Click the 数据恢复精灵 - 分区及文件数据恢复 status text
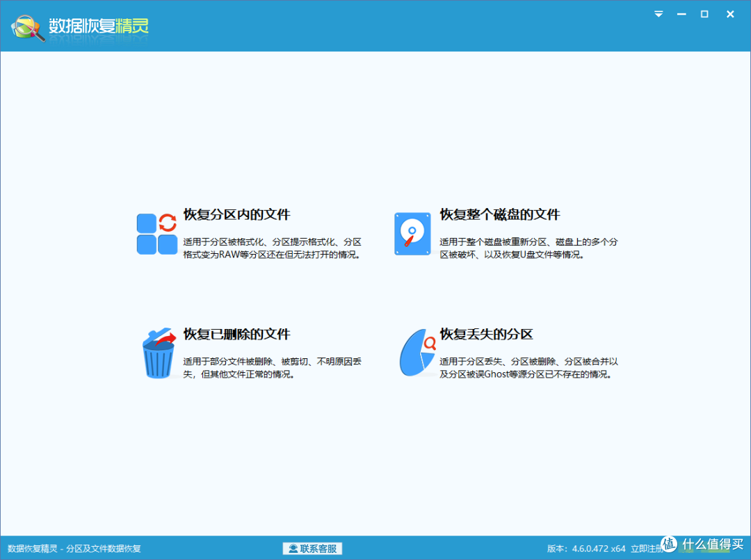751x560 pixels. (74, 548)
